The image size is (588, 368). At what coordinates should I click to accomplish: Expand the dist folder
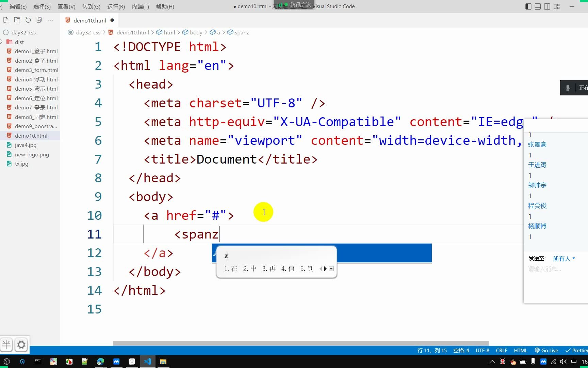(19, 42)
